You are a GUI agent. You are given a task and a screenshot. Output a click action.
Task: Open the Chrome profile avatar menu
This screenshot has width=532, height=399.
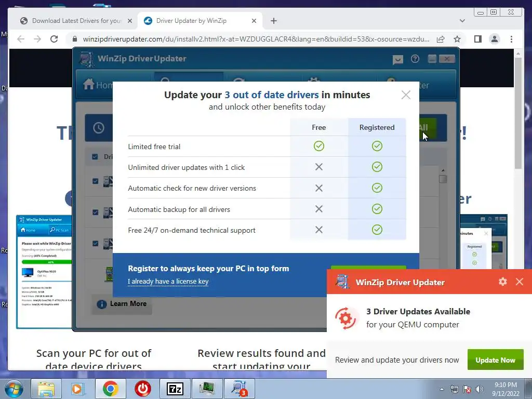point(495,39)
